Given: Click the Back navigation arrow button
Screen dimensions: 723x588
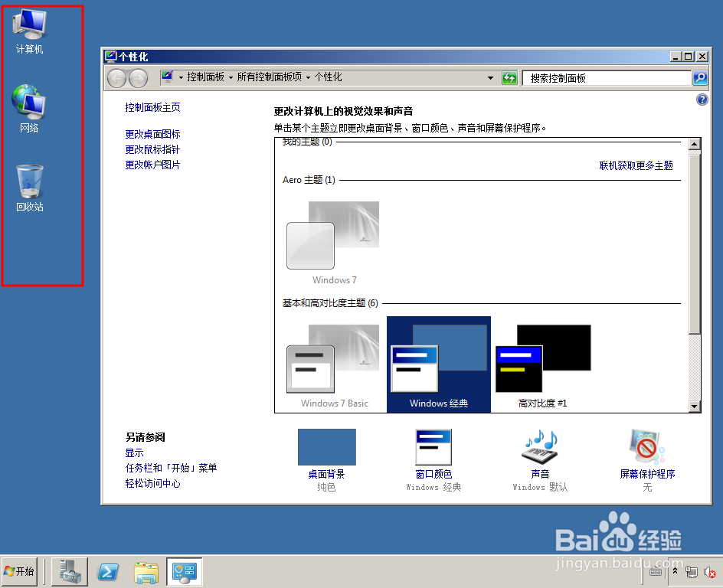Looking at the screenshot, I should 116,78.
